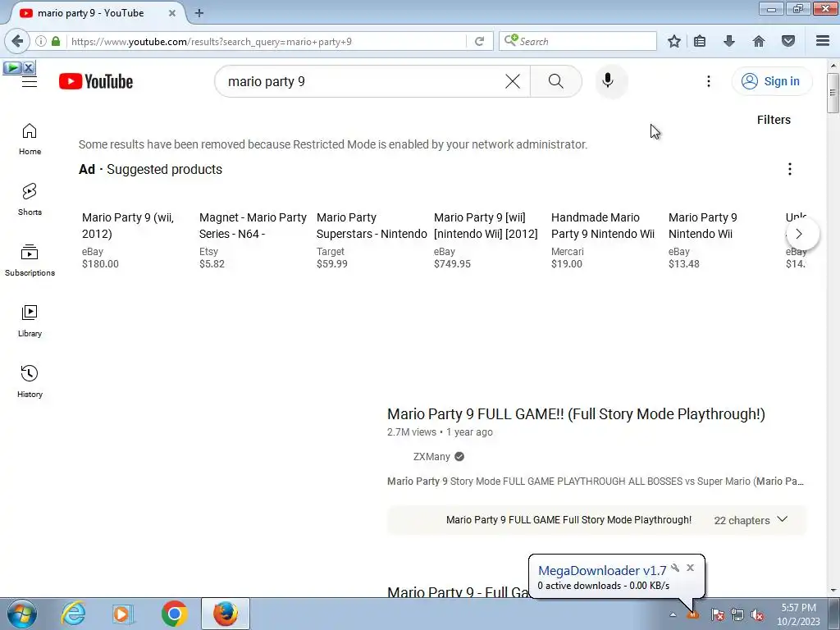Click the network tray icon
Viewport: 840px width, 630px height.
tap(737, 615)
